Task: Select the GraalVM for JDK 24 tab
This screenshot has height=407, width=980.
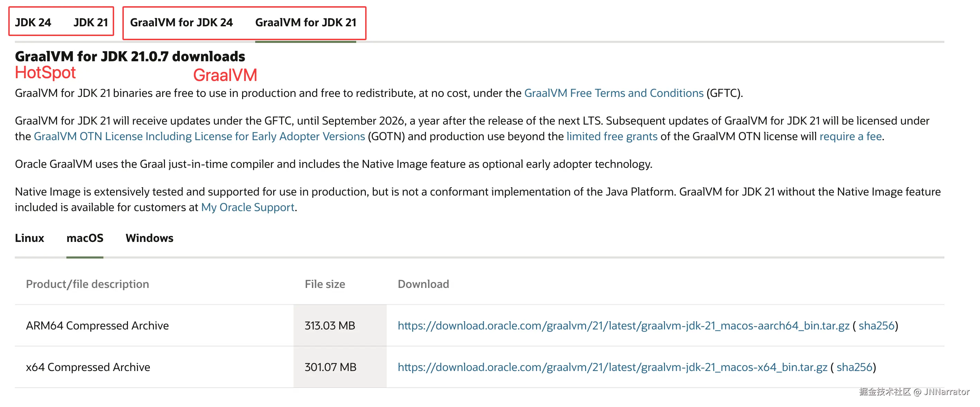Action: point(181,22)
